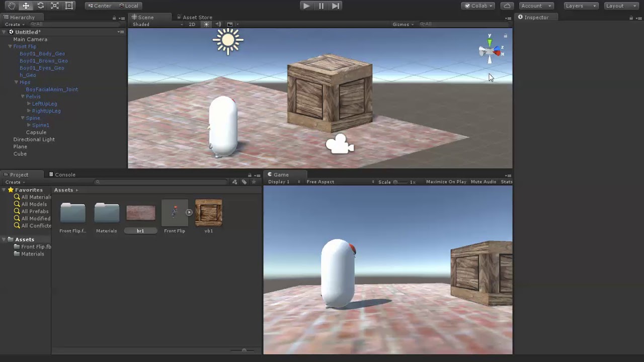Toggle Local handle rotation button

tap(128, 6)
